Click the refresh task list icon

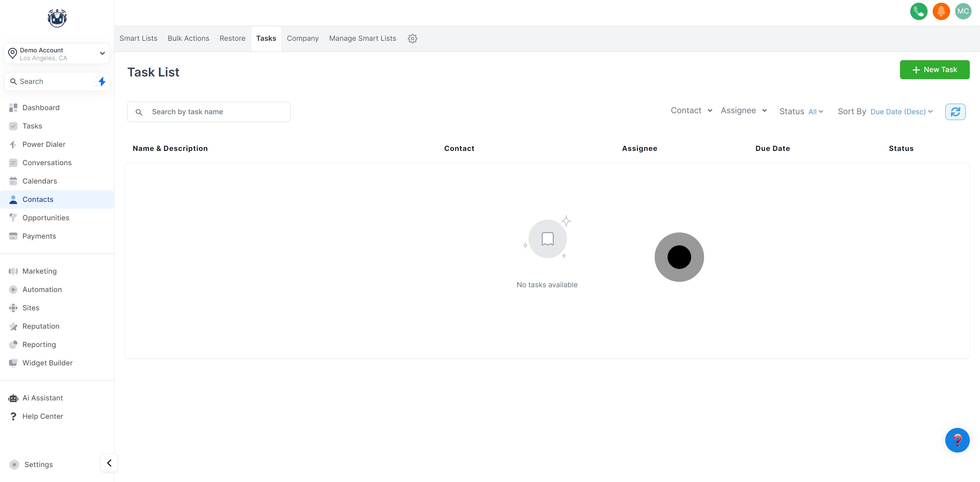click(955, 112)
